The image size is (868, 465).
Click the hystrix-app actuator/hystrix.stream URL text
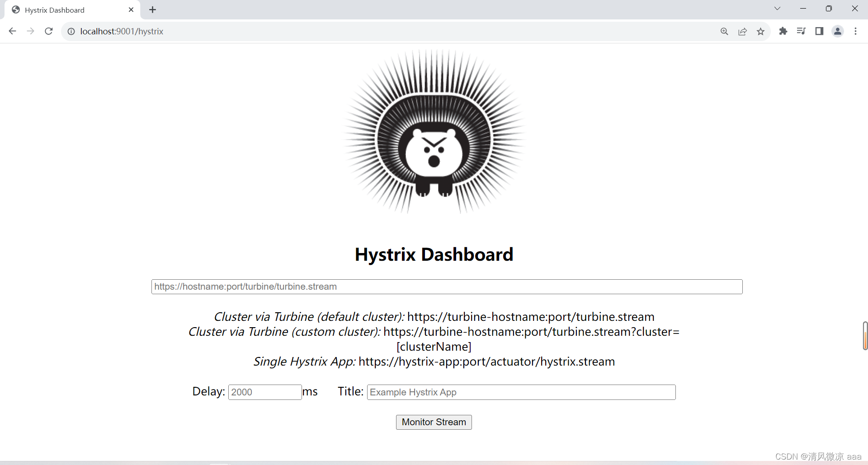(x=486, y=362)
